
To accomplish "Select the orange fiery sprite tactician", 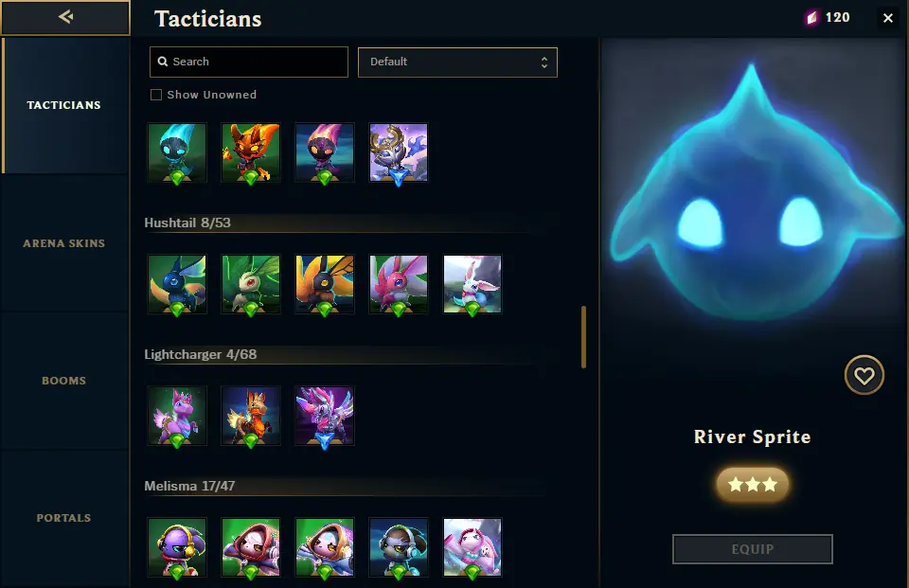I will (x=250, y=153).
